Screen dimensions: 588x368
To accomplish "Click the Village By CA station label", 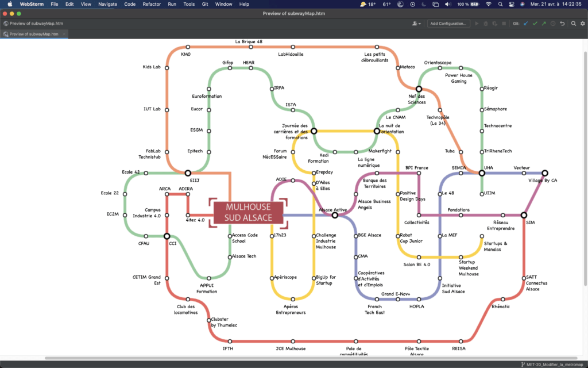I will click(543, 180).
